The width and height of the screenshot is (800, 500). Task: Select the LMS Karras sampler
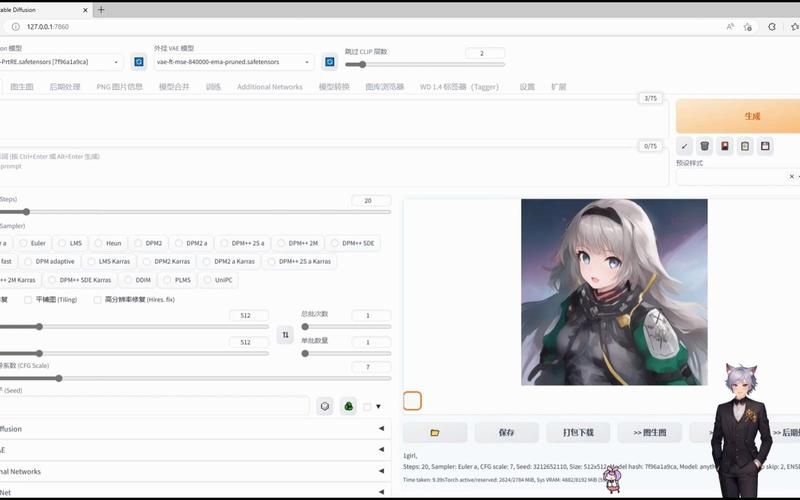(x=109, y=261)
